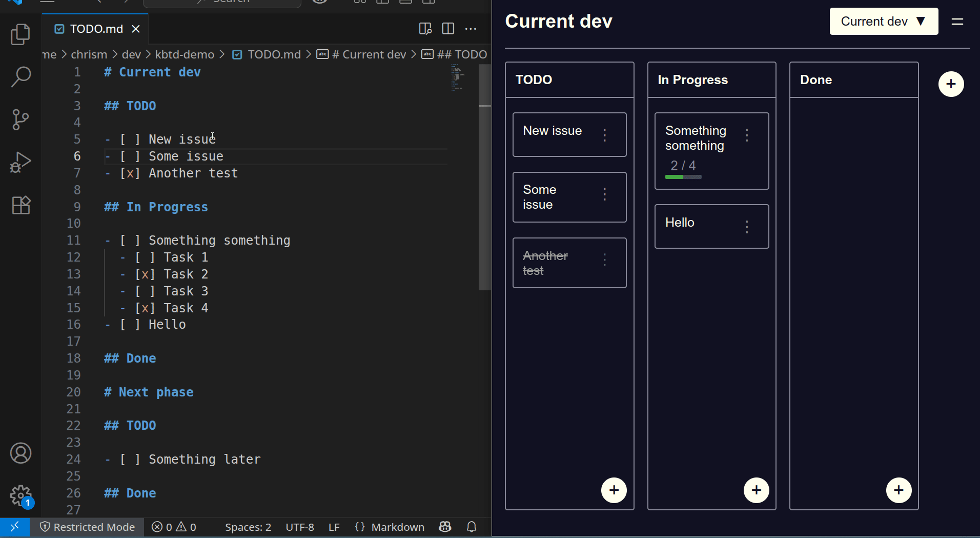Click the editor minimap
The width and height of the screenshot is (980, 538).
[x=458, y=77]
